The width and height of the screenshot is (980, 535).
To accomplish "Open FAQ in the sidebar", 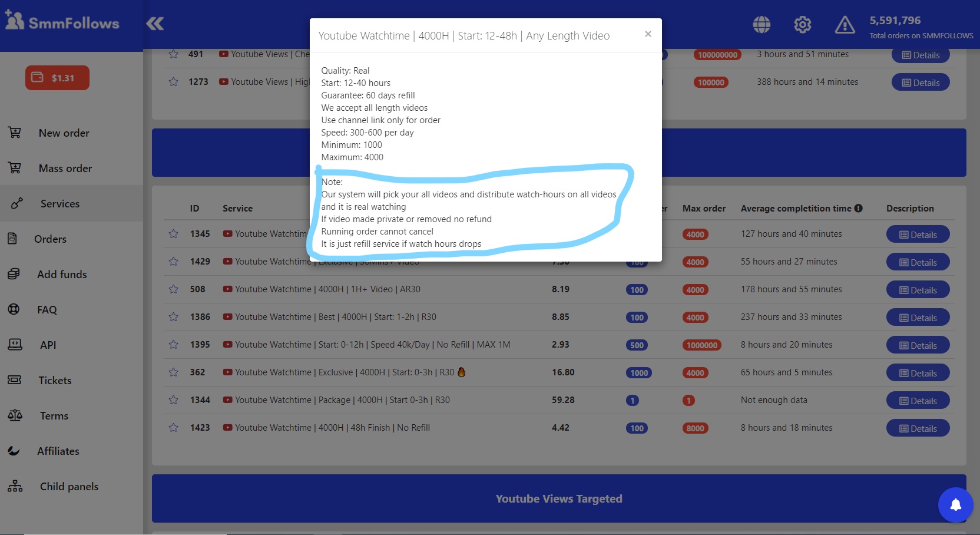I will [x=47, y=310].
